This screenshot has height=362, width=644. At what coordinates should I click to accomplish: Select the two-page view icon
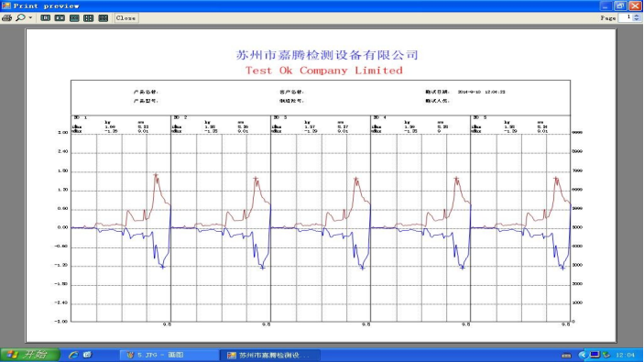pyautogui.click(x=60, y=18)
